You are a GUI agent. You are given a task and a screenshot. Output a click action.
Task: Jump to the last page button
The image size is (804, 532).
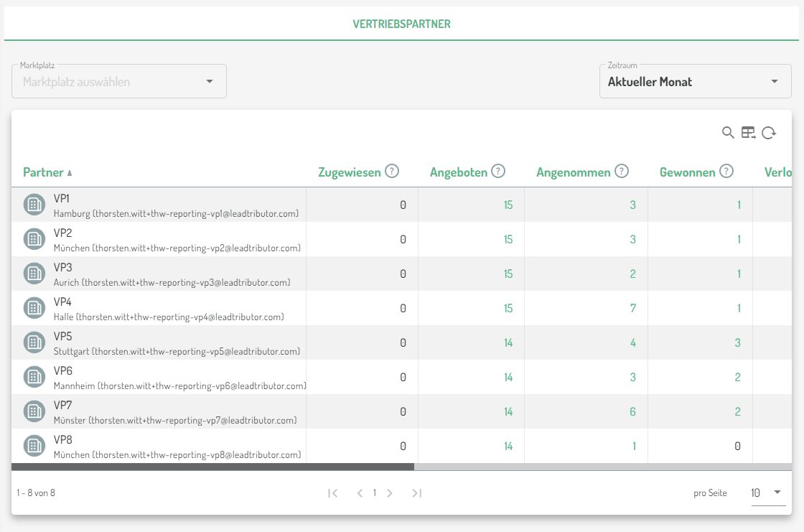(417, 493)
